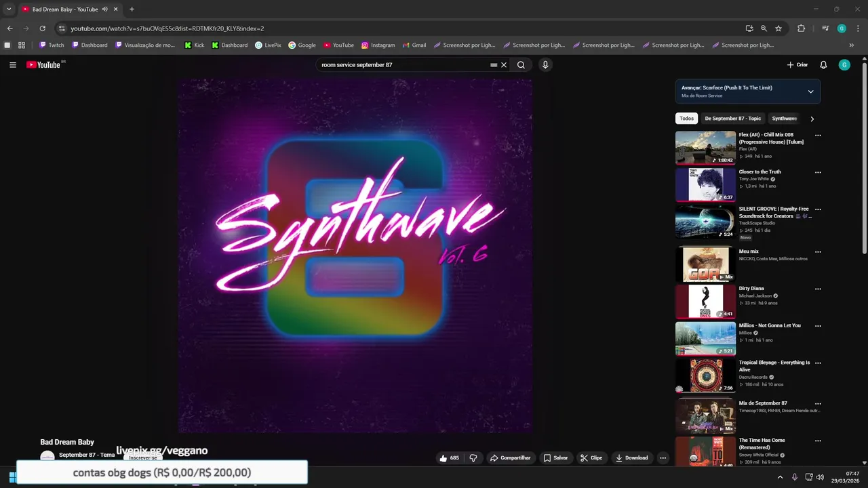Open Flex (AR) Chill Mix 008 thumbnail
Screen dimensions: 868x488
(x=705, y=148)
